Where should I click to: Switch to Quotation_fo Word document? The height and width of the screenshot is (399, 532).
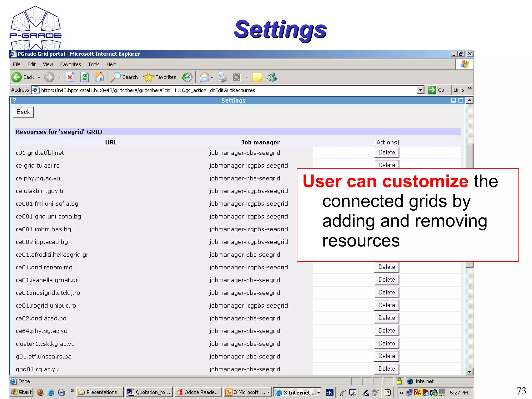[x=149, y=392]
